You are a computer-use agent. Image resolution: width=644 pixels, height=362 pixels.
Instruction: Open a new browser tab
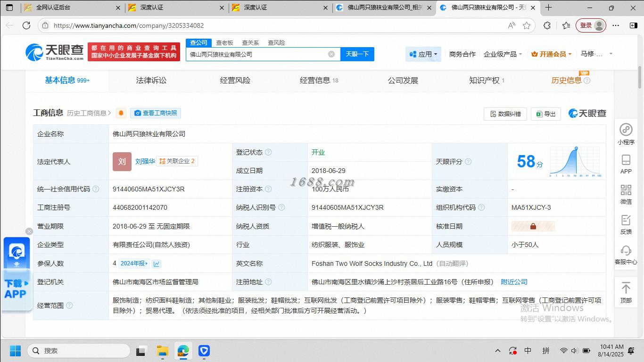[x=548, y=8]
